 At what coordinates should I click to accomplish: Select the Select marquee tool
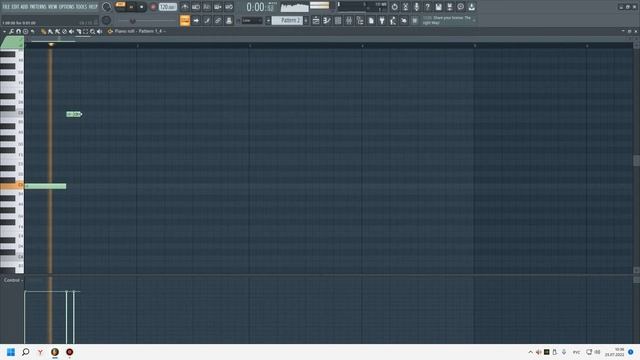[x=86, y=31]
